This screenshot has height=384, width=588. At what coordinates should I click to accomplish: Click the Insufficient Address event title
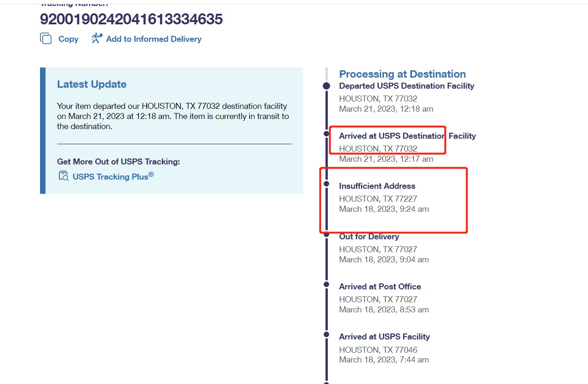(x=377, y=186)
